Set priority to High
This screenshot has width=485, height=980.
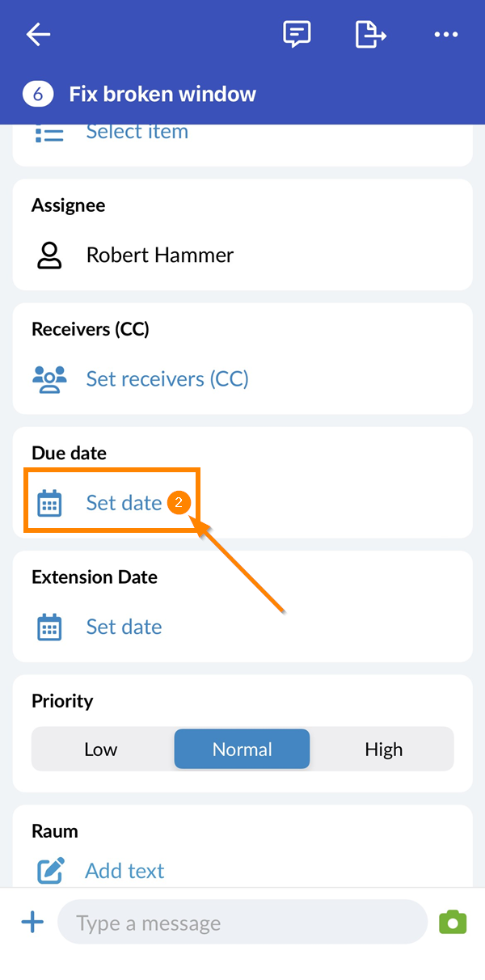pos(383,750)
